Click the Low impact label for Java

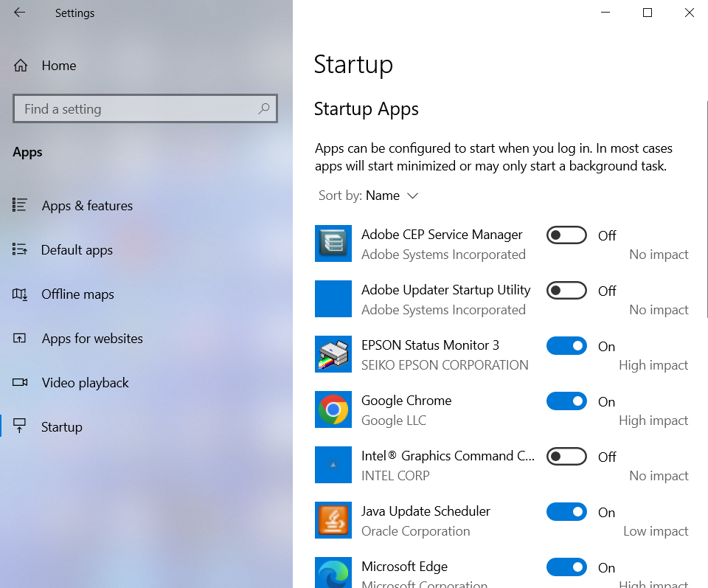point(656,531)
